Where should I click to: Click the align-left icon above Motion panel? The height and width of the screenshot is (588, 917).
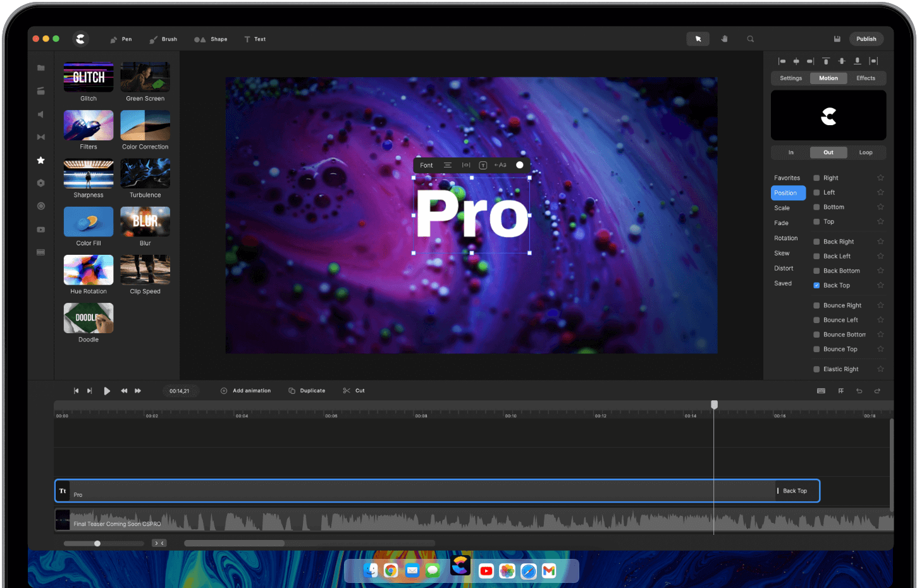click(x=782, y=61)
